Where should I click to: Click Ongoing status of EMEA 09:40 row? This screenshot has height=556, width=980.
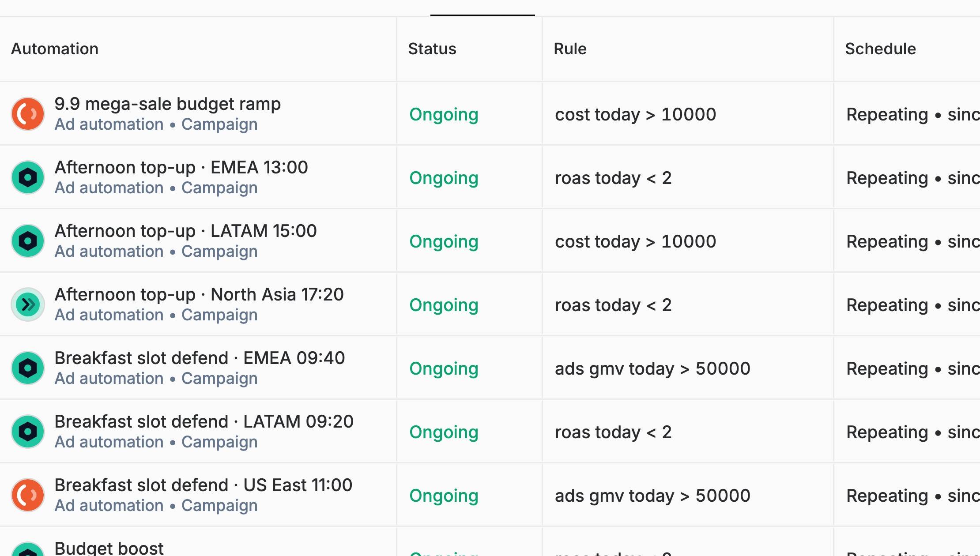[x=444, y=369]
